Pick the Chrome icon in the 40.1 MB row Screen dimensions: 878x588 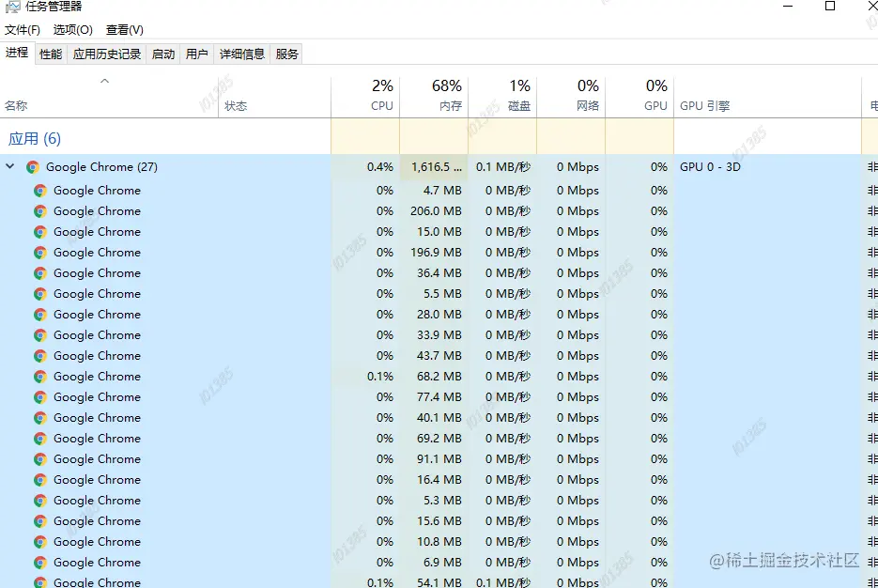[39, 418]
